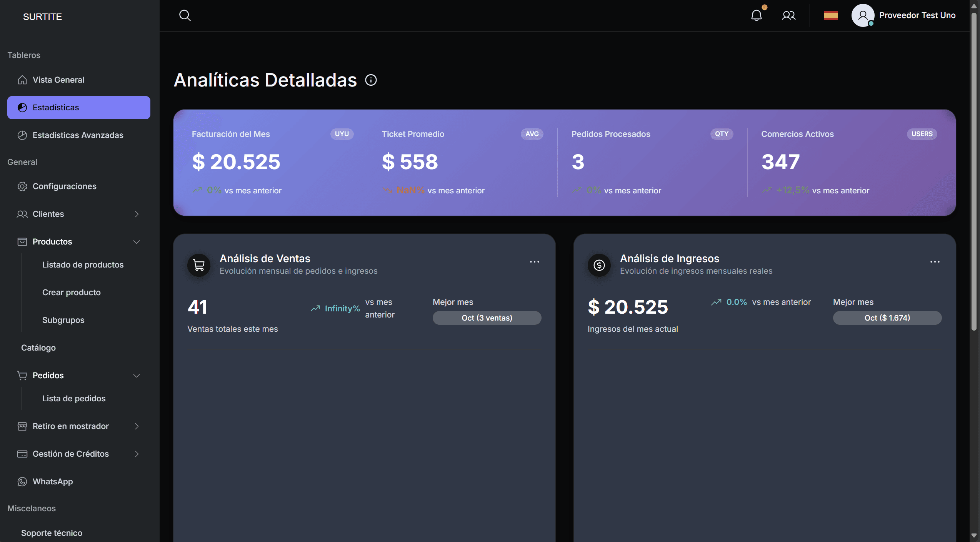Expand Gestión de Créditos submenu

137,454
